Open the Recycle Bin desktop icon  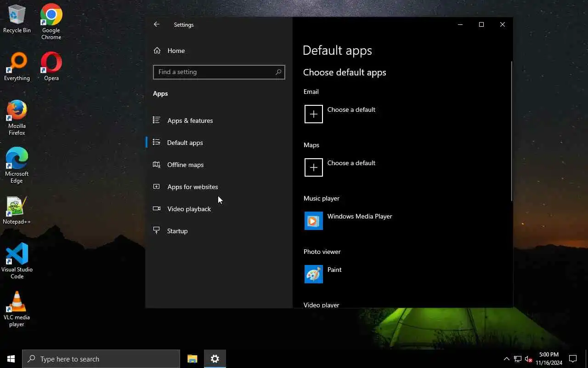17,19
